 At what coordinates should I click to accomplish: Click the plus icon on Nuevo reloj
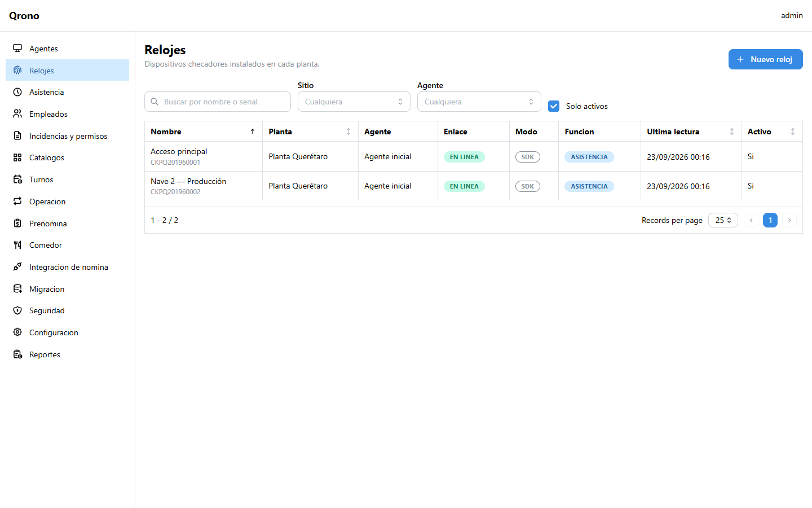point(740,59)
